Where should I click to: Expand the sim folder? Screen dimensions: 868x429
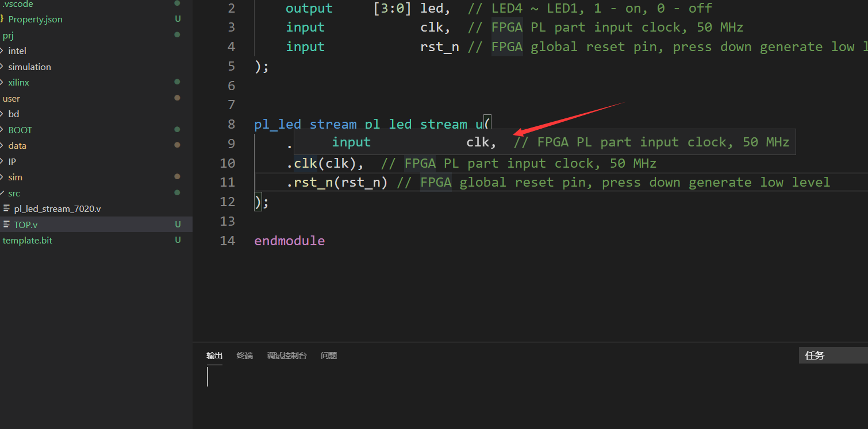pos(15,177)
